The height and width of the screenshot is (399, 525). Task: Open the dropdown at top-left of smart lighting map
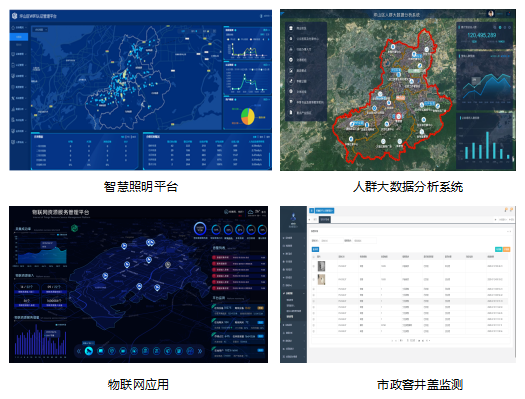(40, 30)
